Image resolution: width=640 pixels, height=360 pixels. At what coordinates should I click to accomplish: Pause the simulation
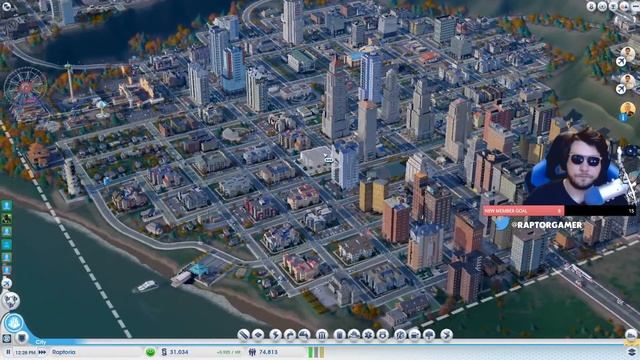pyautogui.click(x=8, y=352)
